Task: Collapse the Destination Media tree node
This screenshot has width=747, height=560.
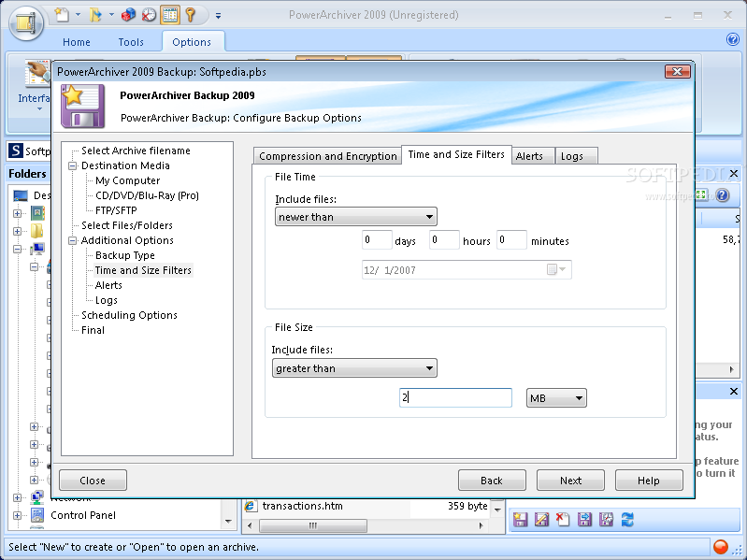Action: click(x=73, y=165)
